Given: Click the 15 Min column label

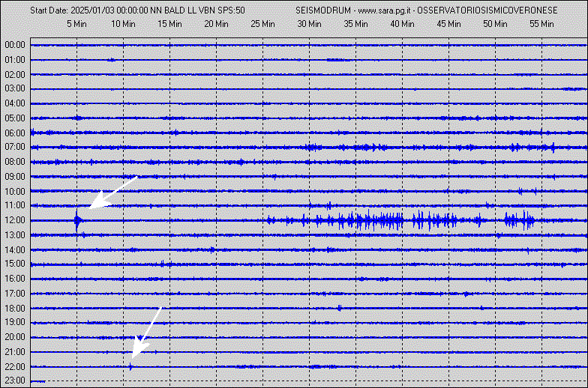Looking at the screenshot, I should (x=169, y=24).
